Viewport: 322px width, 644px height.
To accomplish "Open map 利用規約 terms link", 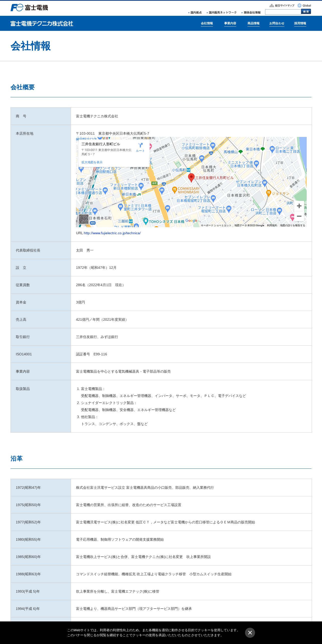I will [272, 225].
